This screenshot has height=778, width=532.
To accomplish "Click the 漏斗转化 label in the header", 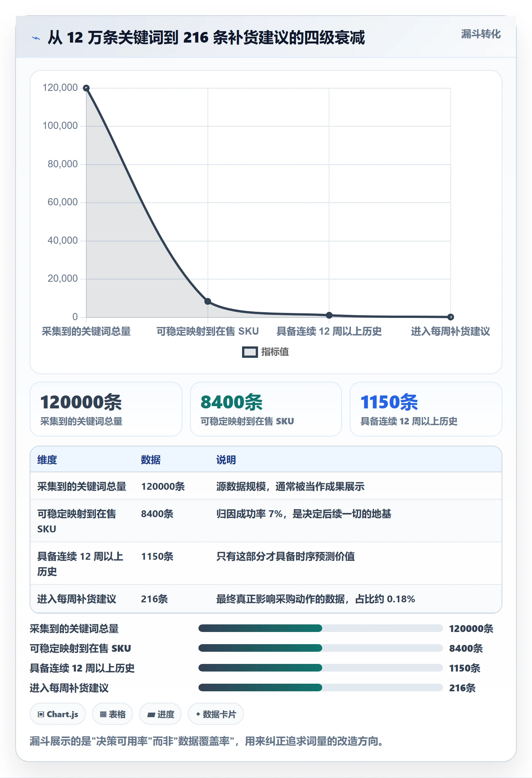I will (481, 34).
